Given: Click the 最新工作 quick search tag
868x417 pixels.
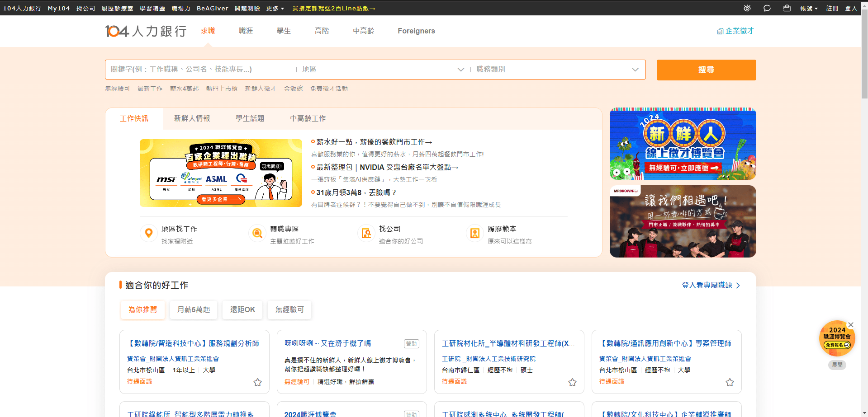Looking at the screenshot, I should [150, 89].
